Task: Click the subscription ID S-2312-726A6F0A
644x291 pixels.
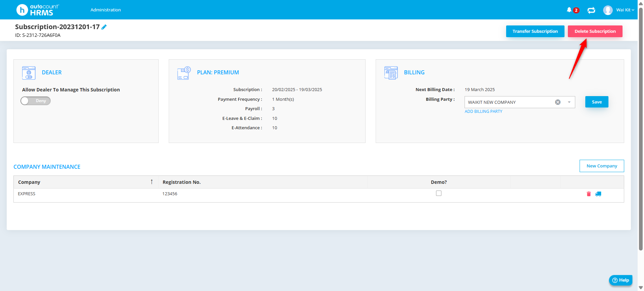Action: (38, 35)
